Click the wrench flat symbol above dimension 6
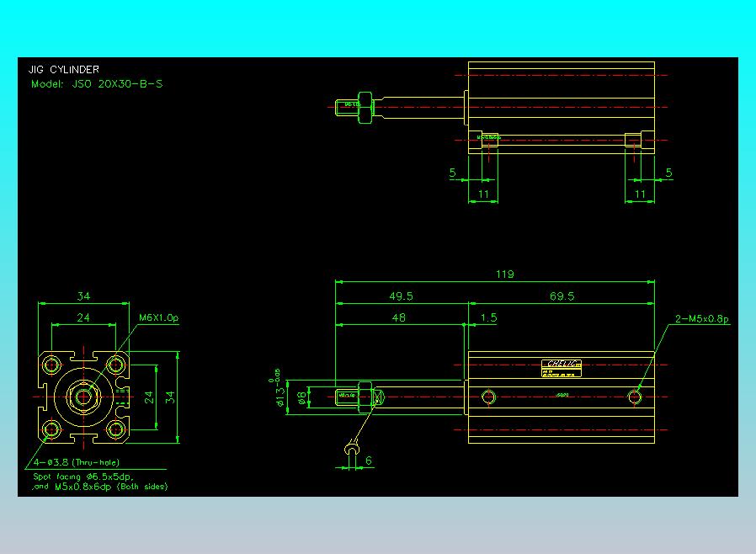 pos(352,450)
